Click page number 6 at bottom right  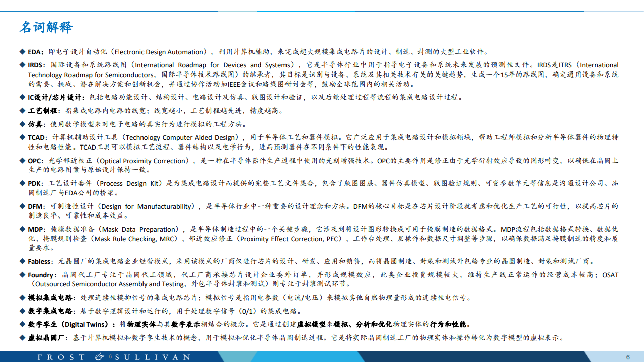click(629, 356)
